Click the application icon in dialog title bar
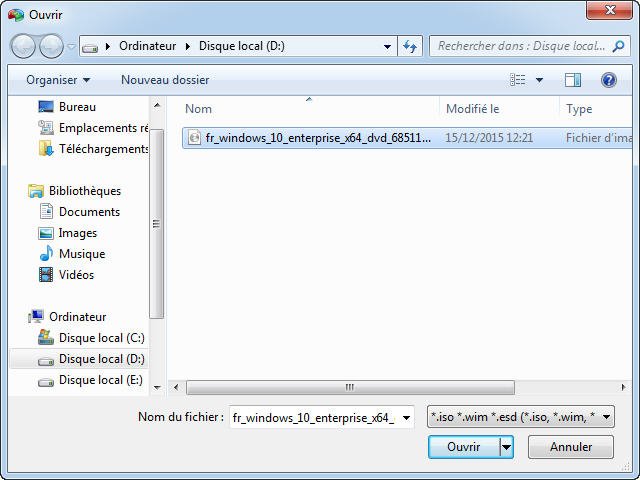The height and width of the screenshot is (480, 640). (x=16, y=15)
